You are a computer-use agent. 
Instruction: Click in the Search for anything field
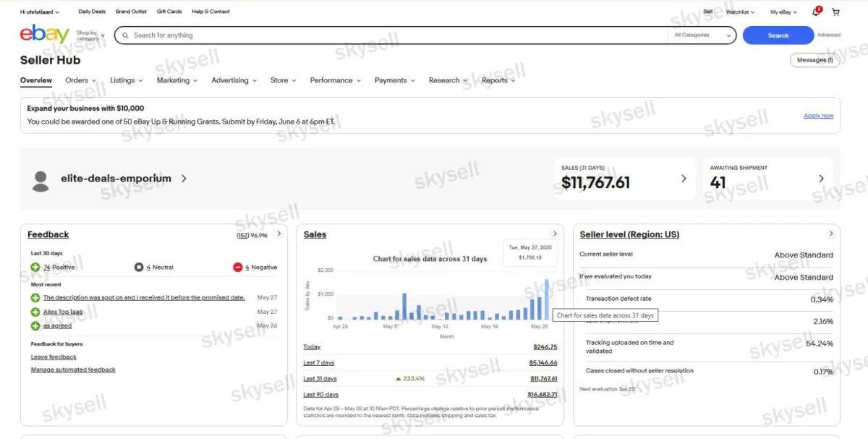398,35
